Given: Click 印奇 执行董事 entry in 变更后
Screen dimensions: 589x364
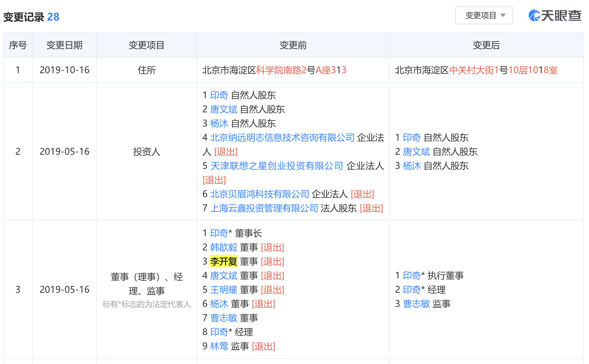Looking at the screenshot, I should pyautogui.click(x=412, y=275).
